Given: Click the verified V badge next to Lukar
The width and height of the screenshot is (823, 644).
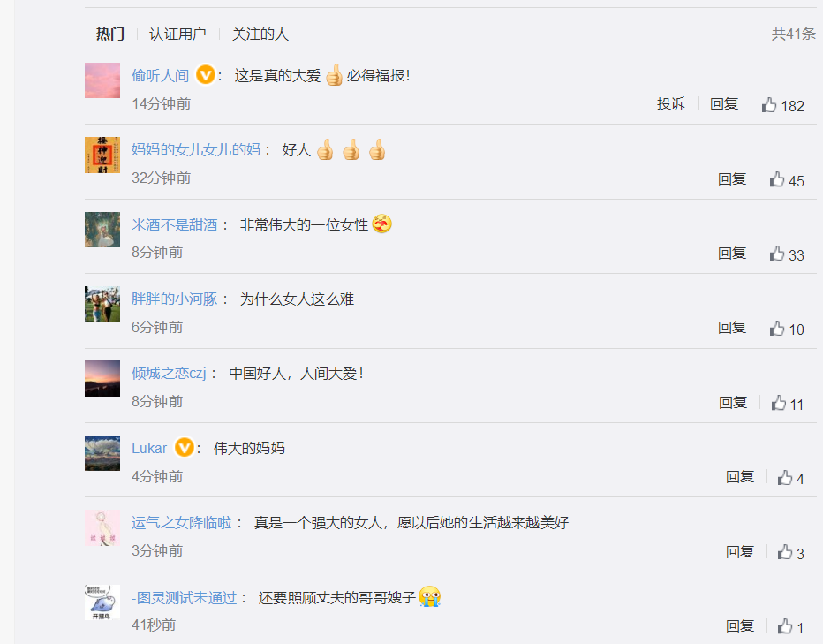Looking at the screenshot, I should [185, 448].
